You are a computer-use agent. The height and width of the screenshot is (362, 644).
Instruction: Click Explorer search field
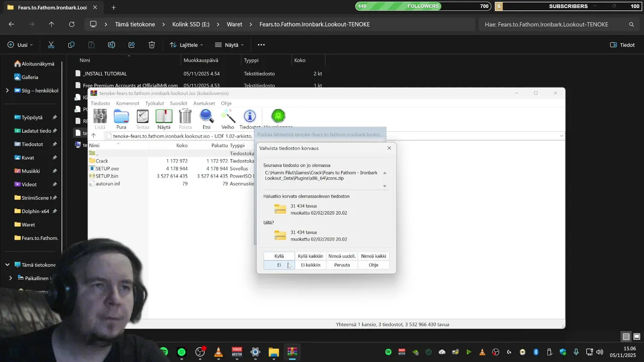click(x=558, y=24)
